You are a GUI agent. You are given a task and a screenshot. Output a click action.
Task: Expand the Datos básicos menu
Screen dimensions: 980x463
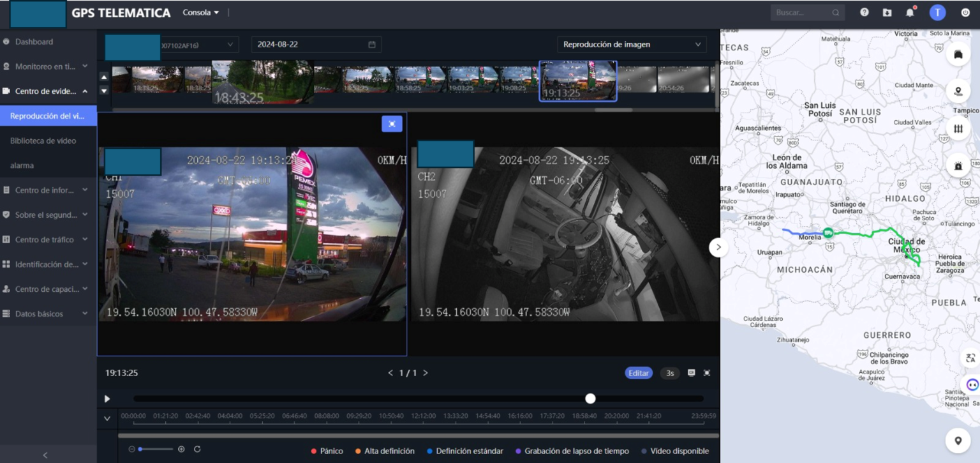click(x=48, y=314)
